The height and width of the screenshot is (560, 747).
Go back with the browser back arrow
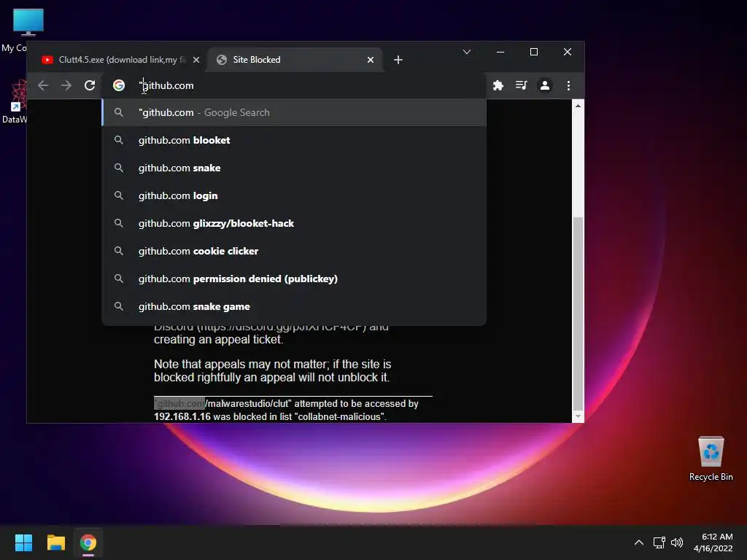tap(43, 85)
